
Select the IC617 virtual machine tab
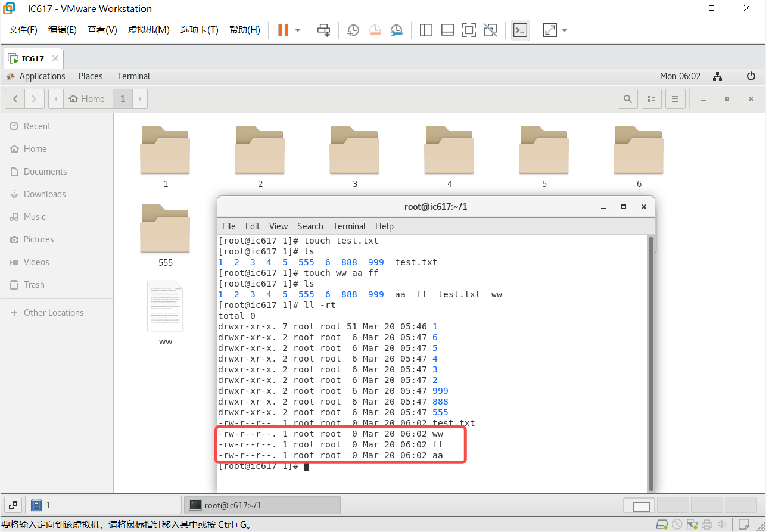coord(33,58)
